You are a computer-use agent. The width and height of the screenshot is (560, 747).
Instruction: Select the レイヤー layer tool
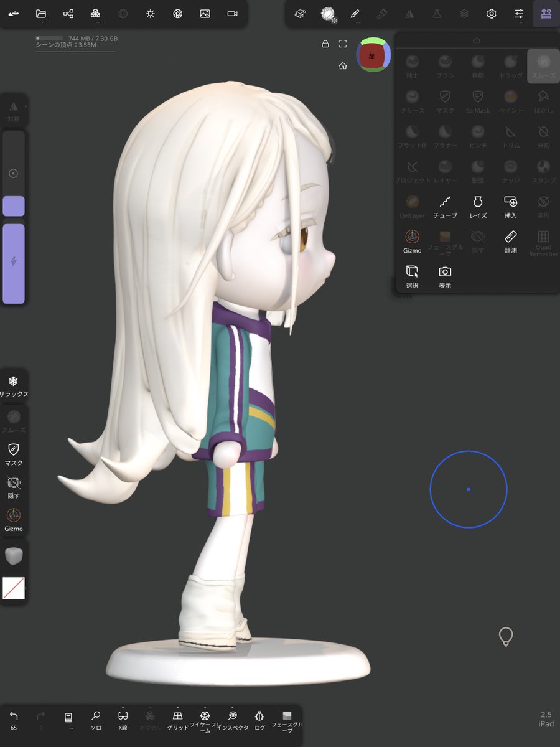(445, 171)
